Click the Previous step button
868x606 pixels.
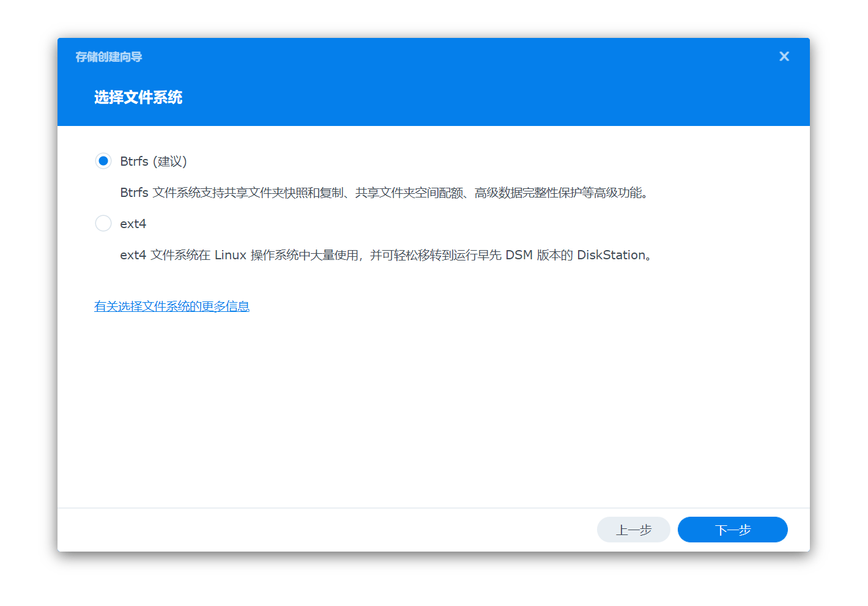(x=633, y=530)
